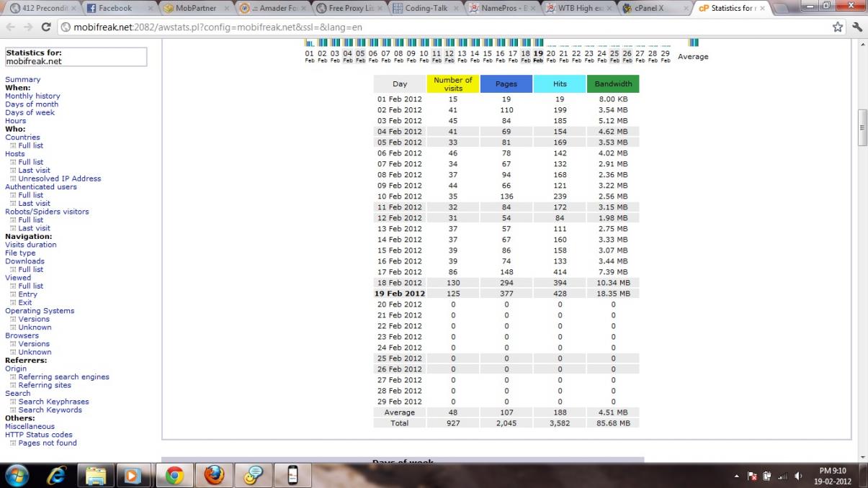Click the cyan Hits column header
Viewport: 868px width, 488px height.
click(560, 84)
